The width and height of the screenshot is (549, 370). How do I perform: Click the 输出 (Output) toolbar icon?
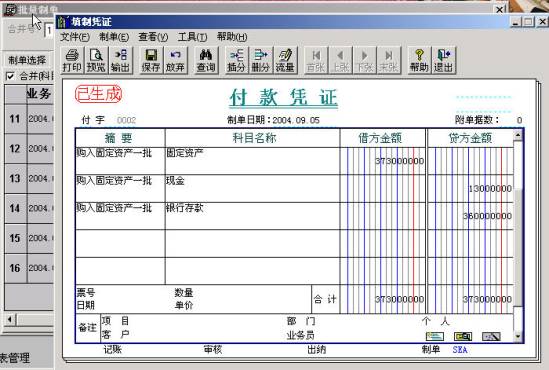[x=120, y=61]
